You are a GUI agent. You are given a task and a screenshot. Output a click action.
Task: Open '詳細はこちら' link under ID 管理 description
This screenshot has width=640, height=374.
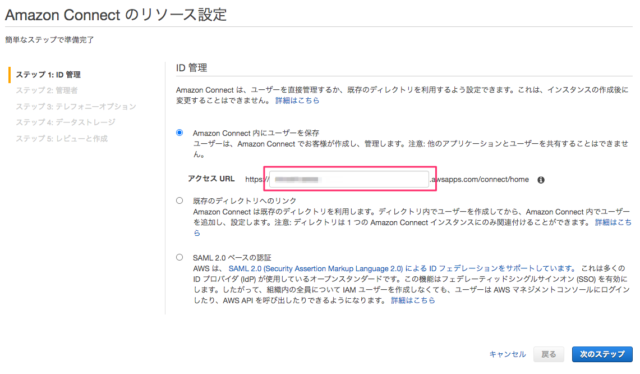(x=297, y=100)
